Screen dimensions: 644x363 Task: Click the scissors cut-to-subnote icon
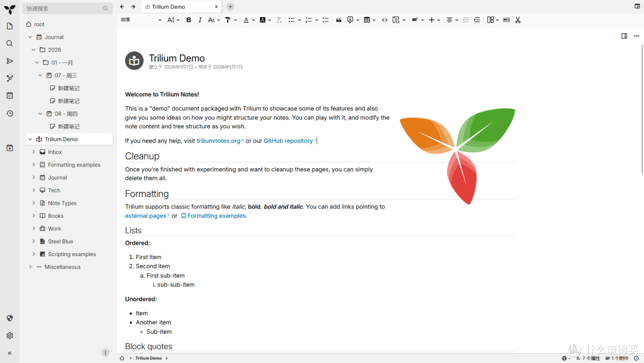(518, 20)
